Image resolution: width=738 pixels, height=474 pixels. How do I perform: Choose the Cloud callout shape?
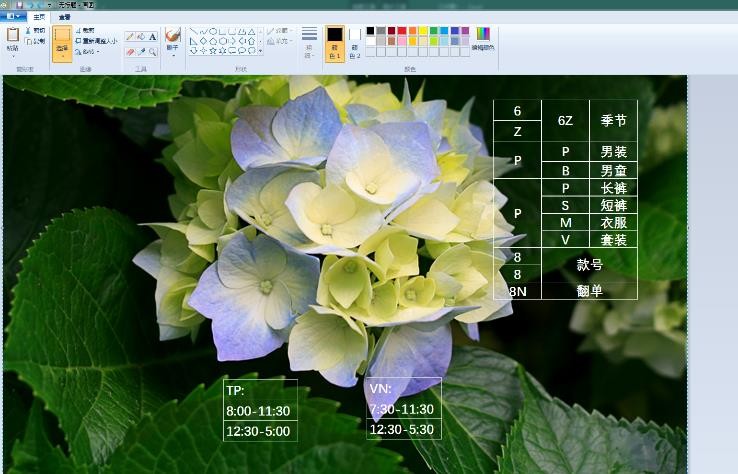(252, 50)
